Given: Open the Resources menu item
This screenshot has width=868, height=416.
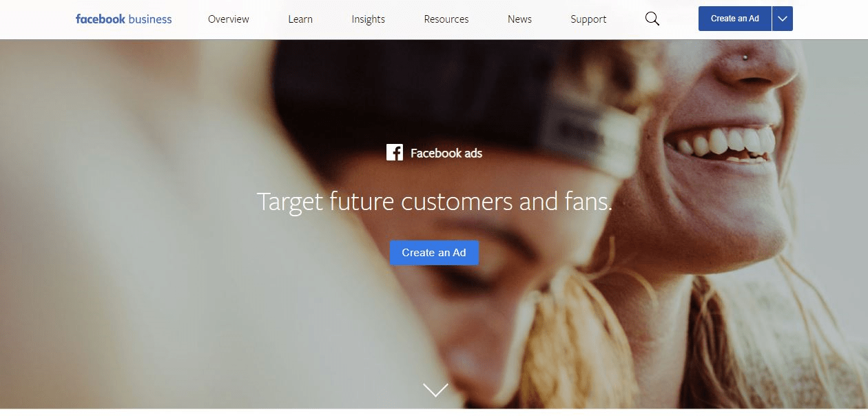Looking at the screenshot, I should click(x=446, y=19).
